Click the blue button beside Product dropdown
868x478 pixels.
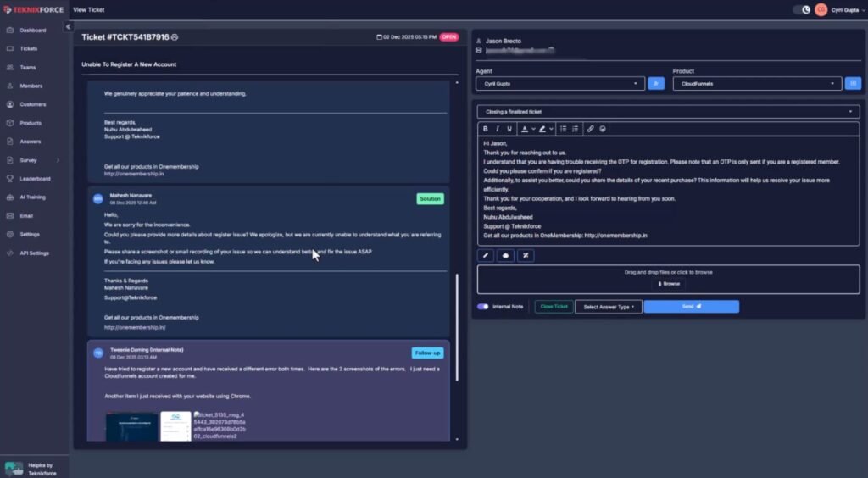854,84
